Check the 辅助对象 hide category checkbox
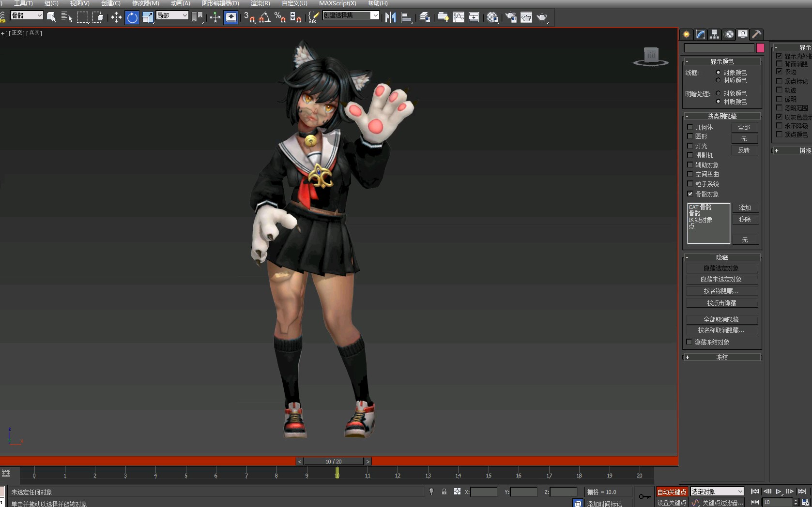The width and height of the screenshot is (812, 507). pyautogui.click(x=690, y=164)
